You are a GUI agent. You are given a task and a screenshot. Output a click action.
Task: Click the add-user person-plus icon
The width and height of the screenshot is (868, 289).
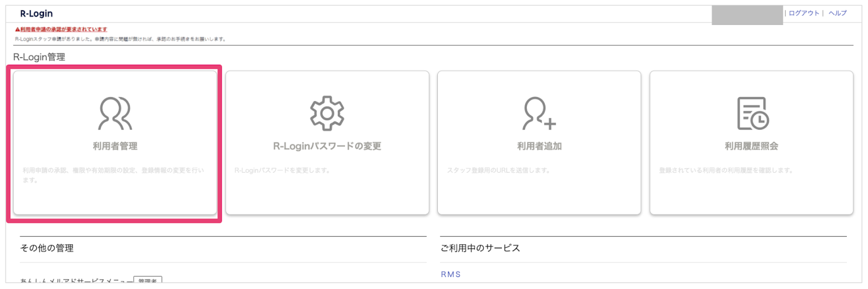tap(539, 113)
